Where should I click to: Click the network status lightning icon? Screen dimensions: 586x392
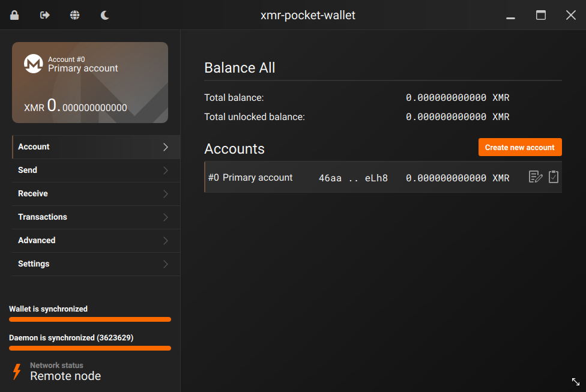click(16, 370)
